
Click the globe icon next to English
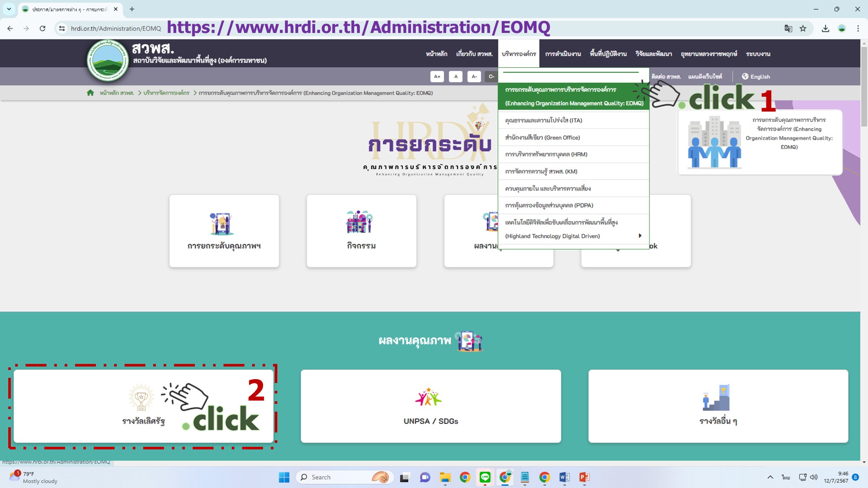(x=745, y=76)
